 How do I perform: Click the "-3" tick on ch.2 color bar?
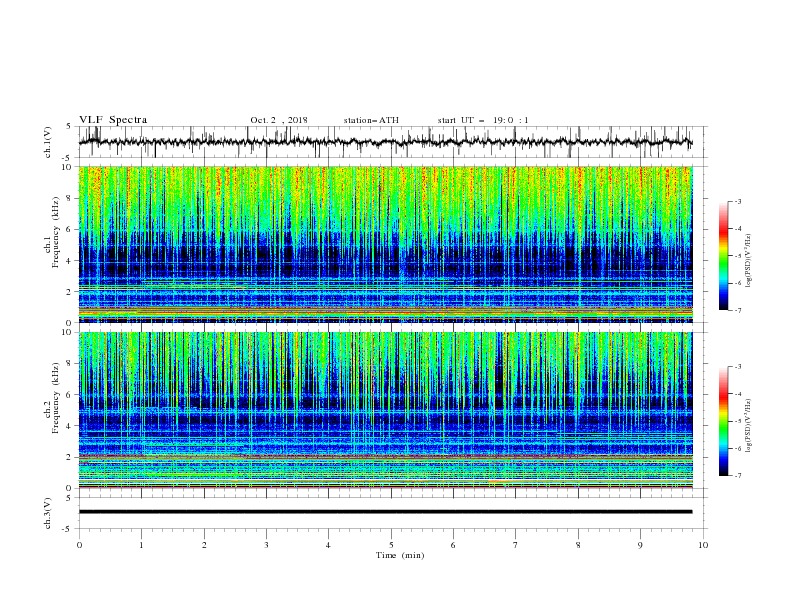tap(738, 367)
